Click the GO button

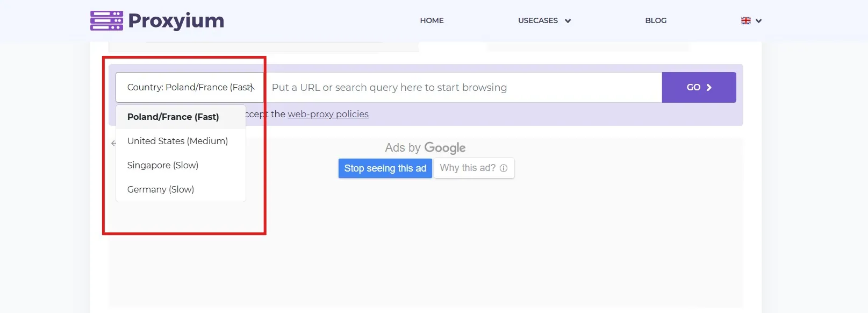[699, 87]
